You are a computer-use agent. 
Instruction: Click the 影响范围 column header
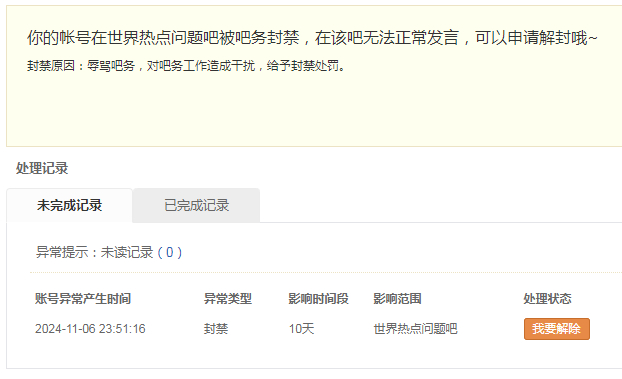click(x=397, y=298)
